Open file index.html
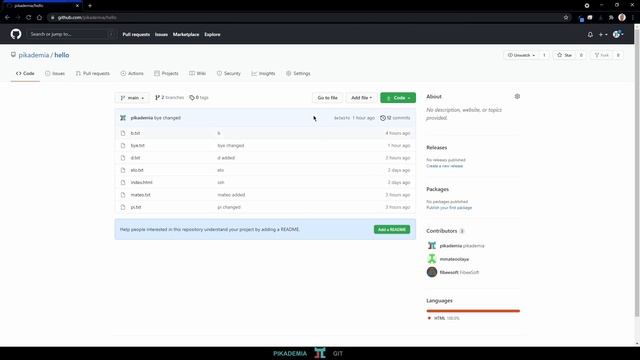 (141, 182)
